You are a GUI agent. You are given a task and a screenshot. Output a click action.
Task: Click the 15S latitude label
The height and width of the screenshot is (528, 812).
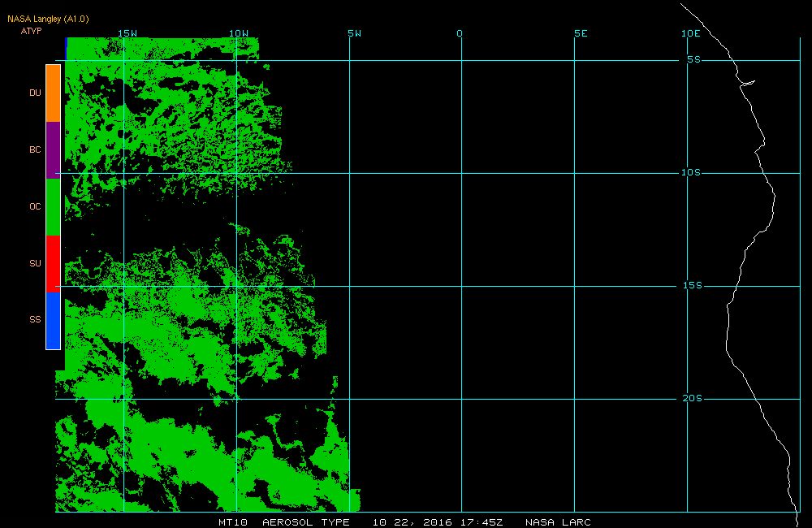pyautogui.click(x=693, y=285)
